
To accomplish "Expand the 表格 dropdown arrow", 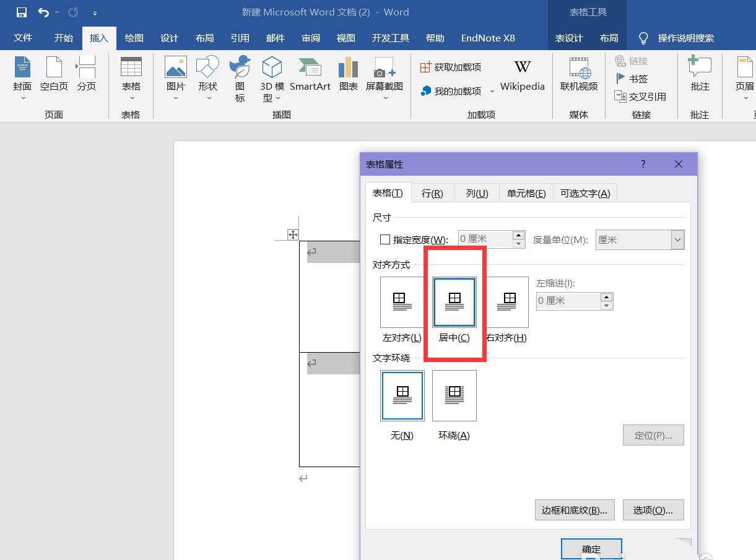I will click(131, 98).
